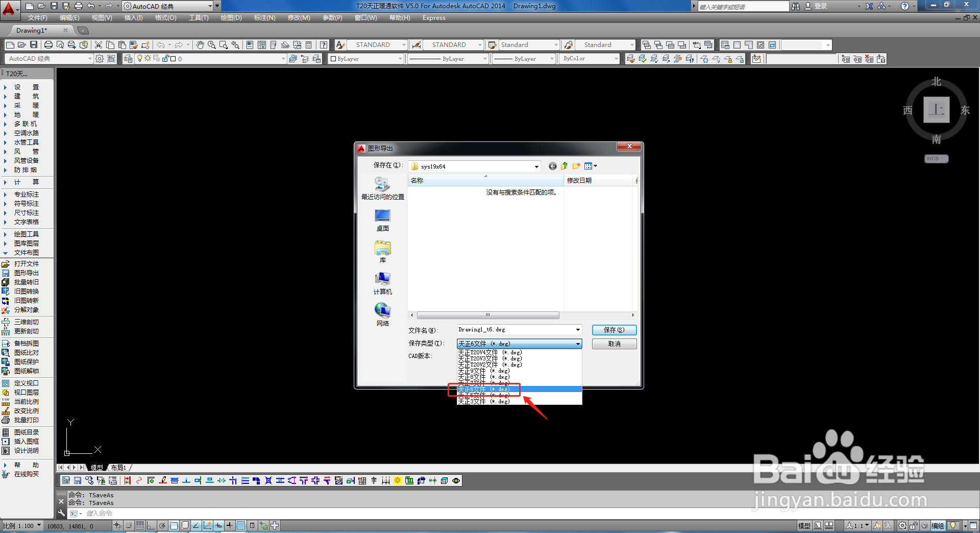Click the 名称 column header
The image size is (980, 533).
pos(486,181)
